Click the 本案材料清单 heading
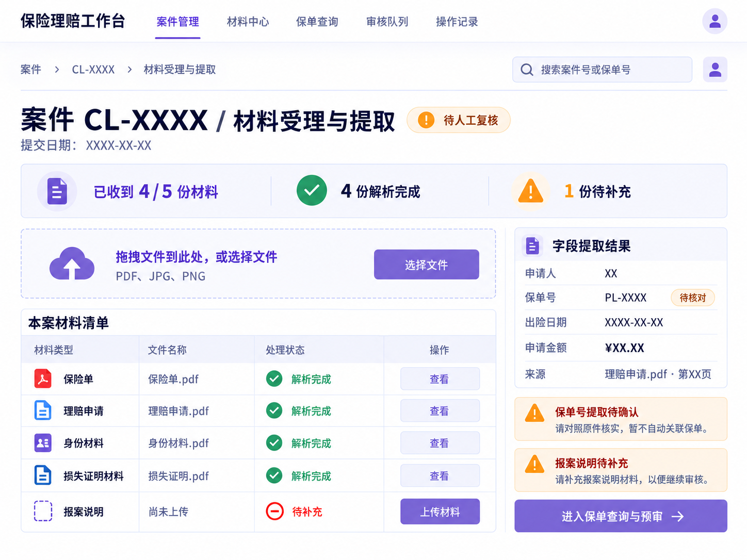 68,323
